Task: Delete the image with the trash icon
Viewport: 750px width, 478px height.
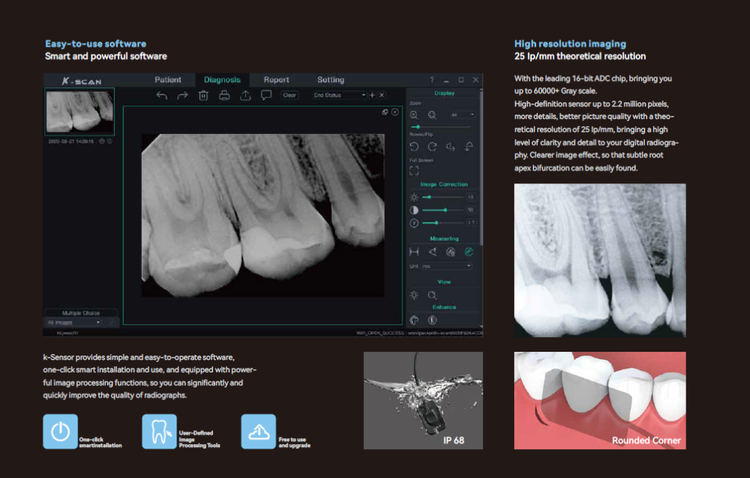Action: coord(203,95)
